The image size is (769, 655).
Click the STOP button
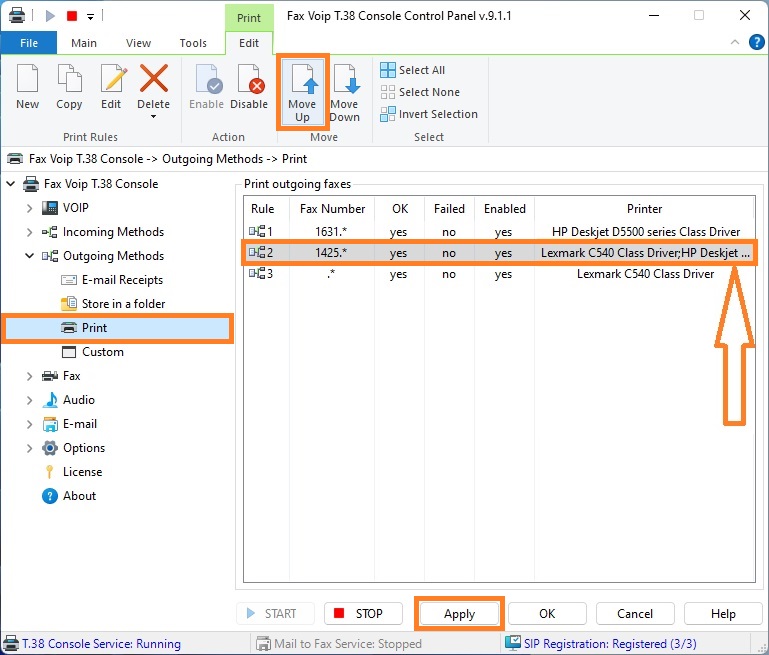click(x=363, y=613)
